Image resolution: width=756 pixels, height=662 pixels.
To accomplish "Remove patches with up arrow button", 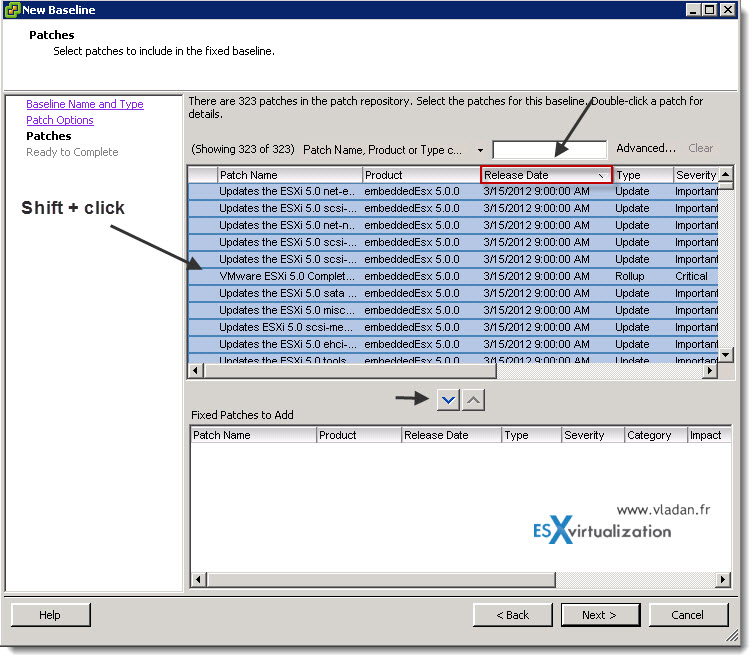I will pos(473,400).
